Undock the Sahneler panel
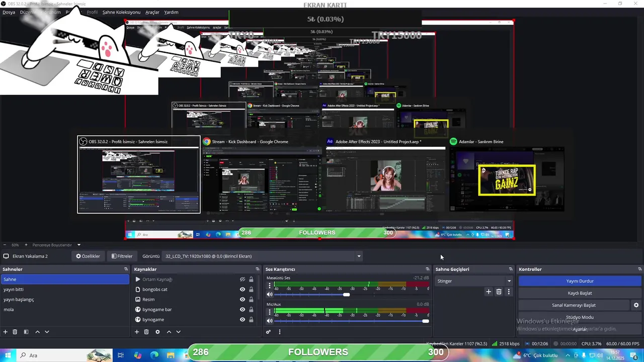 tap(126, 269)
